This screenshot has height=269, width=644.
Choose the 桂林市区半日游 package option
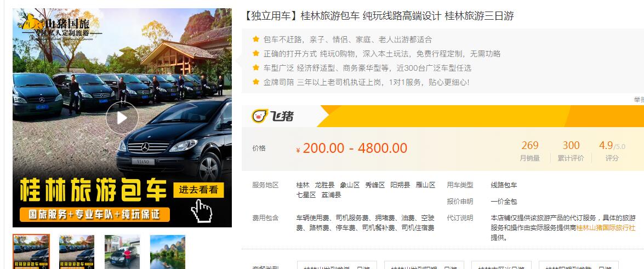click(501, 265)
